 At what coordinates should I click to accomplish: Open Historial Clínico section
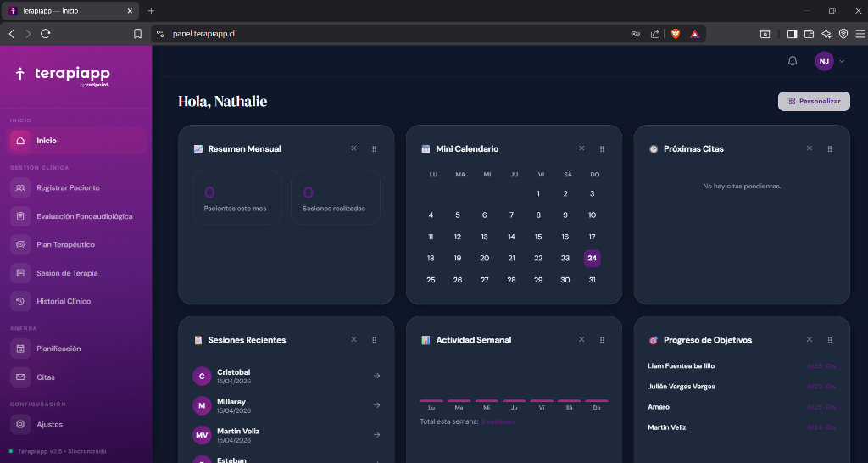[x=78, y=301]
